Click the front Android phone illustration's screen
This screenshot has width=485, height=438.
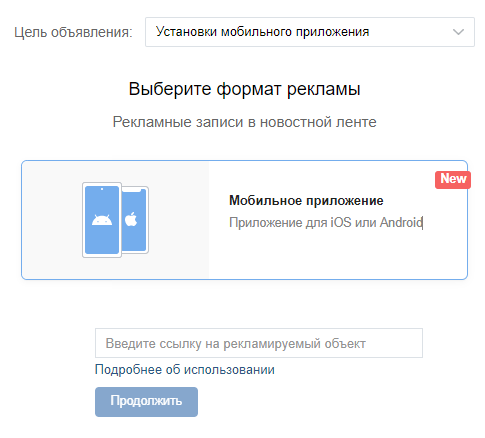[102, 220]
